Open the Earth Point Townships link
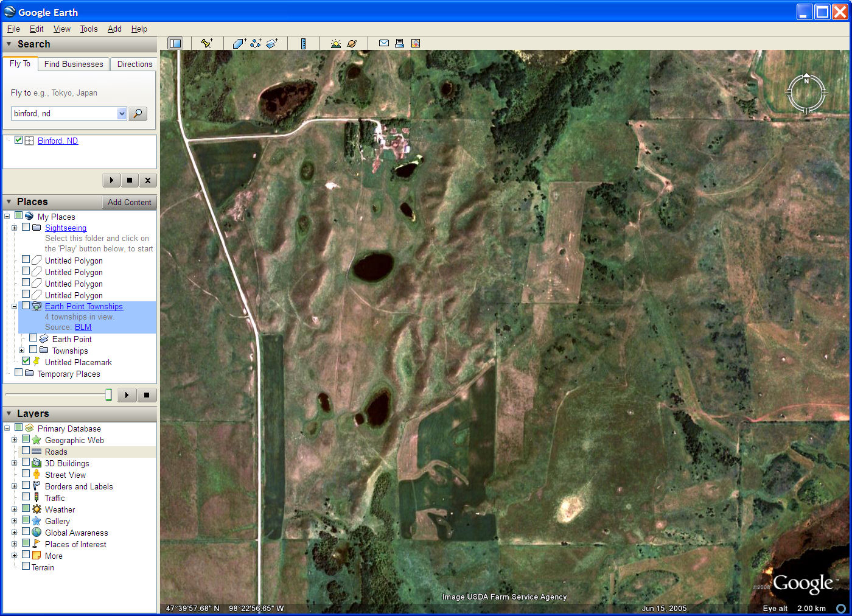Viewport: 852px width, 616px height. pos(84,306)
